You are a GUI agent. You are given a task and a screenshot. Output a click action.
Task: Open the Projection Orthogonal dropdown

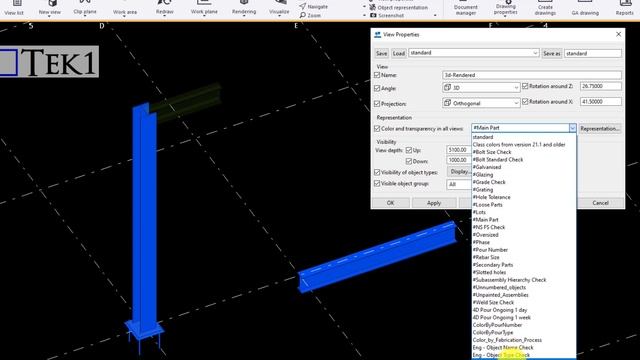tap(481, 103)
